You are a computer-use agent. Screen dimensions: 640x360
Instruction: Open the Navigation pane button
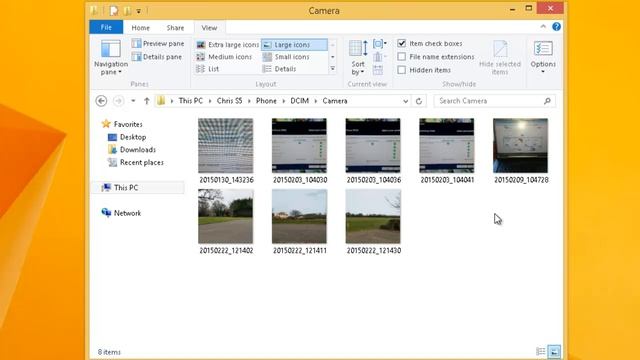pyautogui.click(x=111, y=58)
